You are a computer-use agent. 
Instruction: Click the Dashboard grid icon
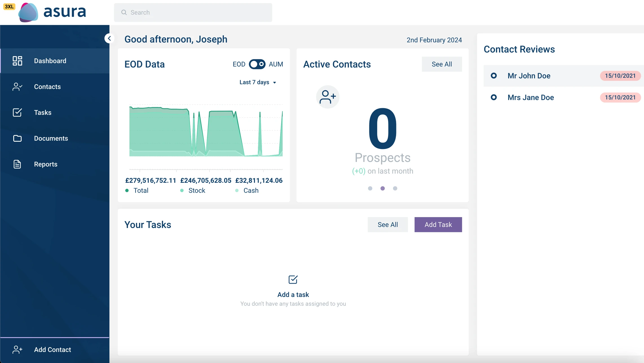(17, 61)
